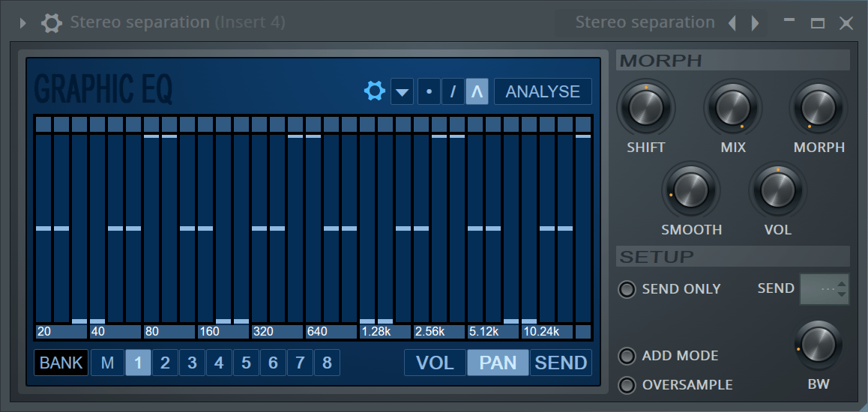Image resolution: width=868 pixels, height=412 pixels.
Task: Select bank number 5
Action: (x=246, y=363)
